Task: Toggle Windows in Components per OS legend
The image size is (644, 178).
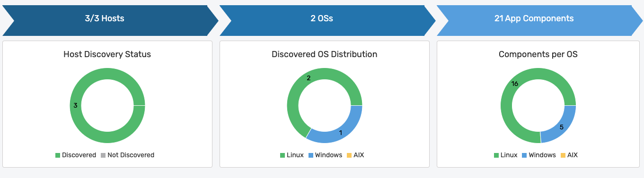Action: tap(539, 155)
